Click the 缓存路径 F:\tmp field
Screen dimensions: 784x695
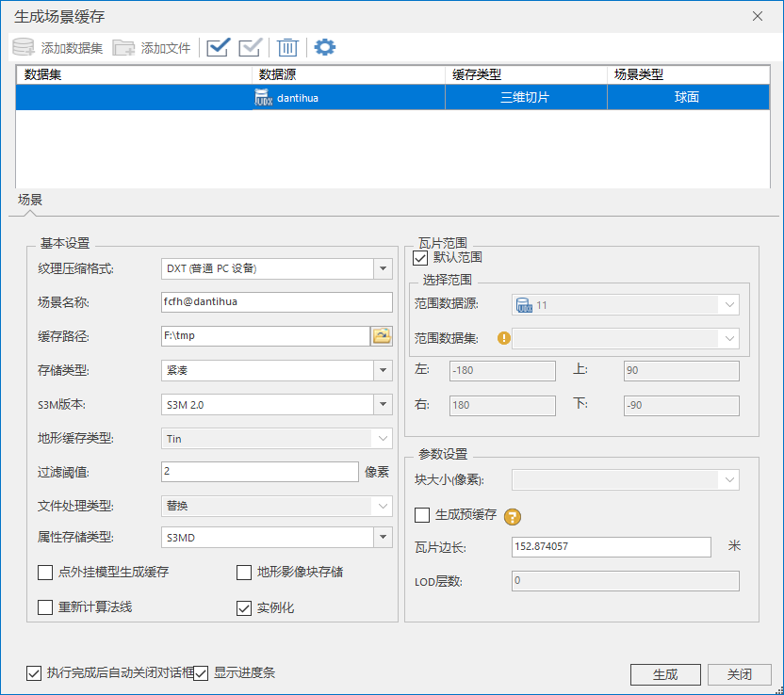[x=266, y=336]
